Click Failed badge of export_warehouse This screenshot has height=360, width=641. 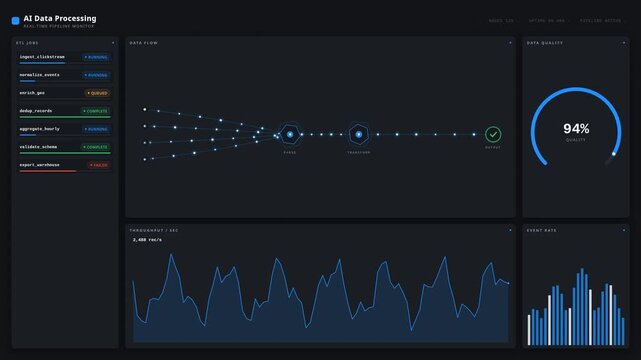[99, 165]
